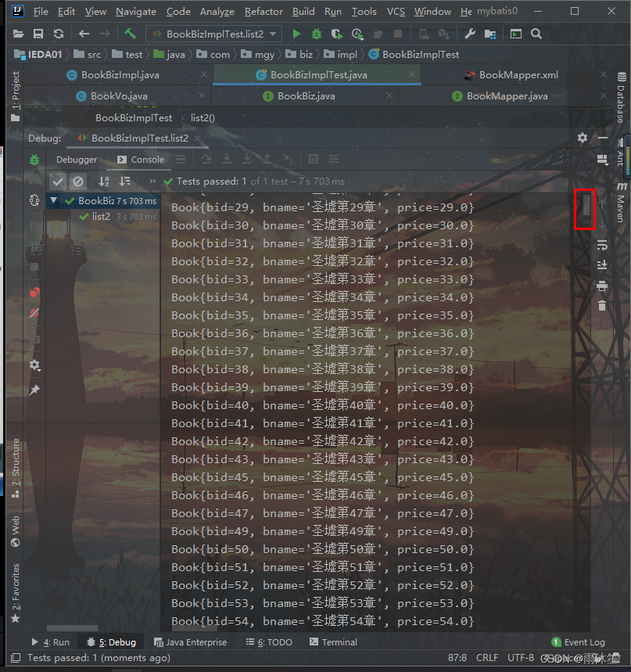This screenshot has width=631, height=672.
Task: Click the Print console output icon
Action: tap(602, 286)
